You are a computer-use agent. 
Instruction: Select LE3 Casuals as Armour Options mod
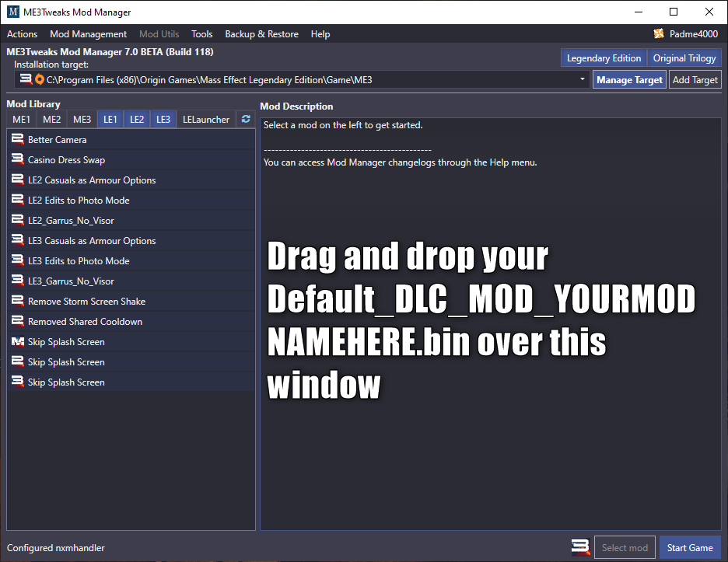[x=131, y=240]
